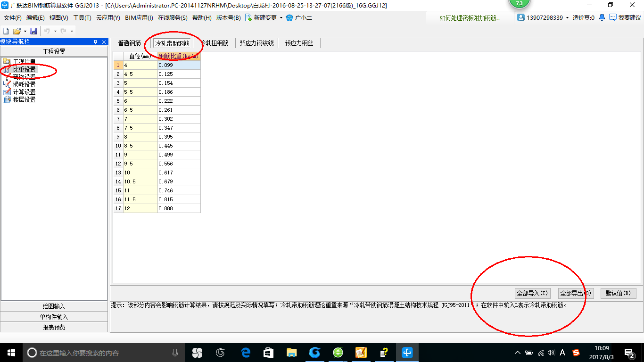Click the 钢筋比重(kg/m) column header
The image size is (644, 362).
click(179, 56)
